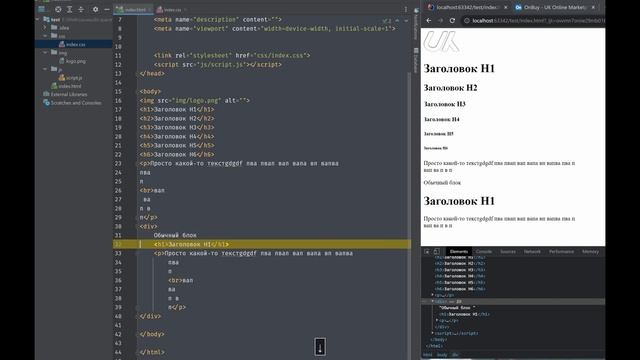Collapse the selected div node in DevTools
This screenshot has width=640, height=360.
tap(433, 301)
